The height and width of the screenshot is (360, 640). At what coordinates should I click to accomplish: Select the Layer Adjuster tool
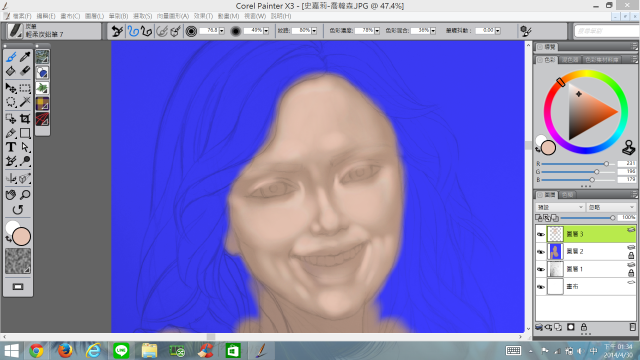[11, 88]
